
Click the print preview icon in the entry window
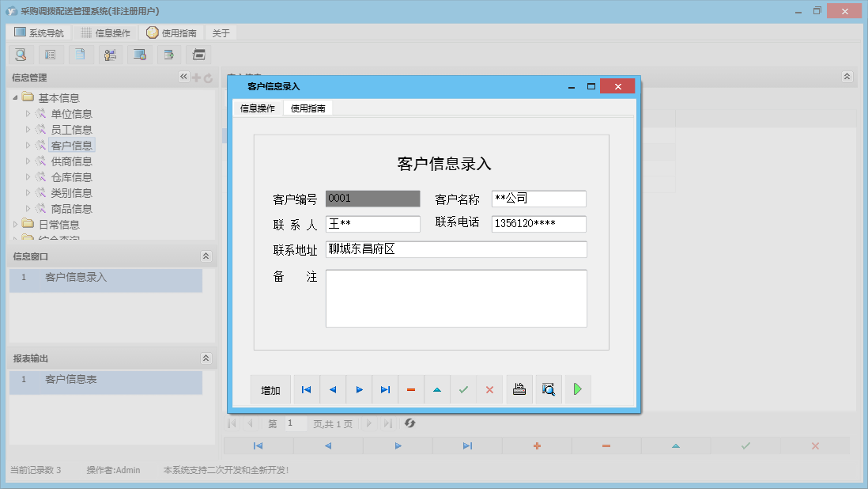[549, 389]
